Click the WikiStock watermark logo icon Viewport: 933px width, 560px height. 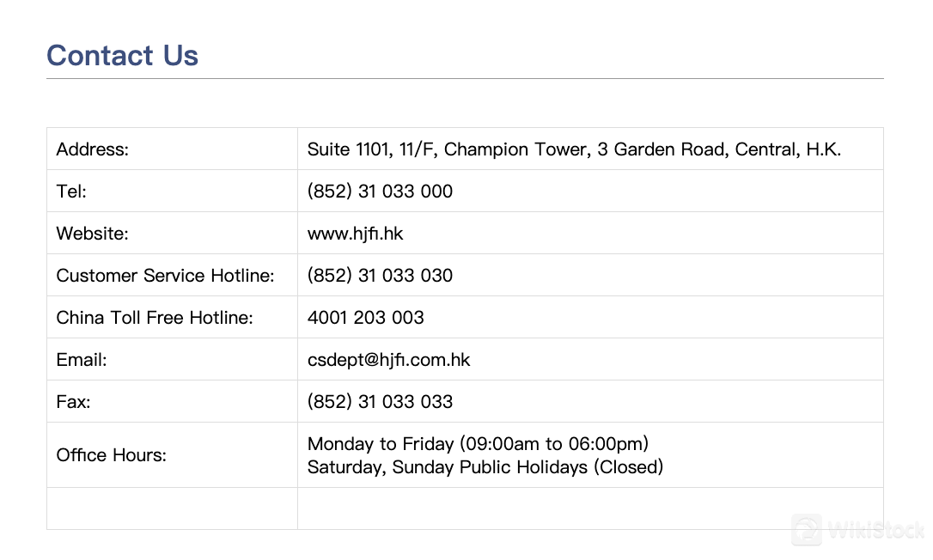pos(807,530)
